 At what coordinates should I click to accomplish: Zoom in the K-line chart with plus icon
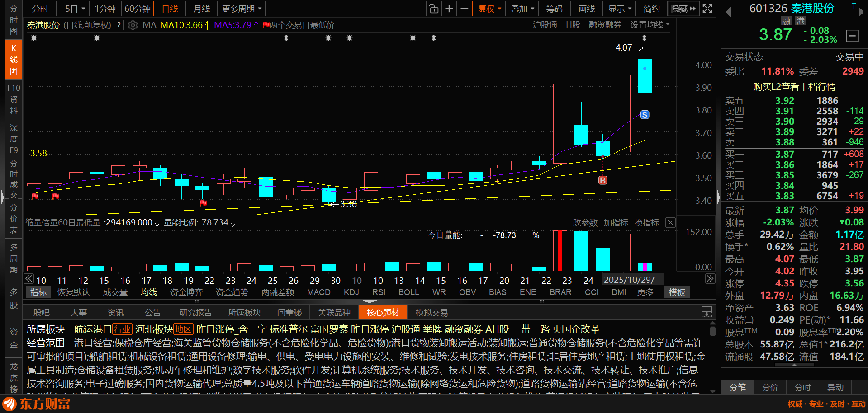pos(449,9)
